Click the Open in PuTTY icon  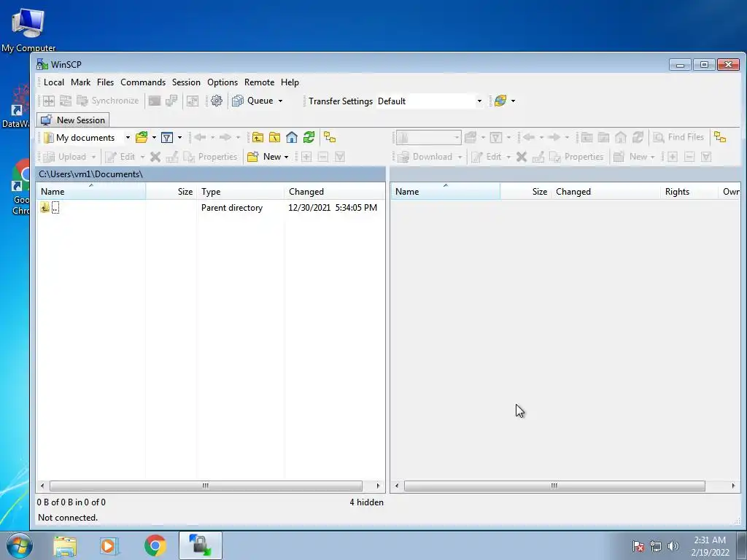click(x=171, y=101)
